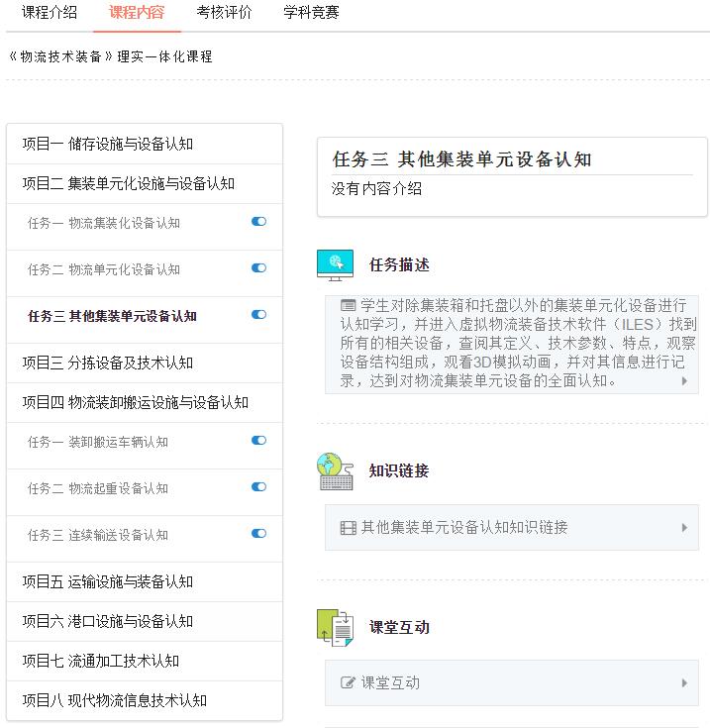Click the 课堂互动 document icon
The height and width of the screenshot is (728, 710).
click(x=335, y=627)
